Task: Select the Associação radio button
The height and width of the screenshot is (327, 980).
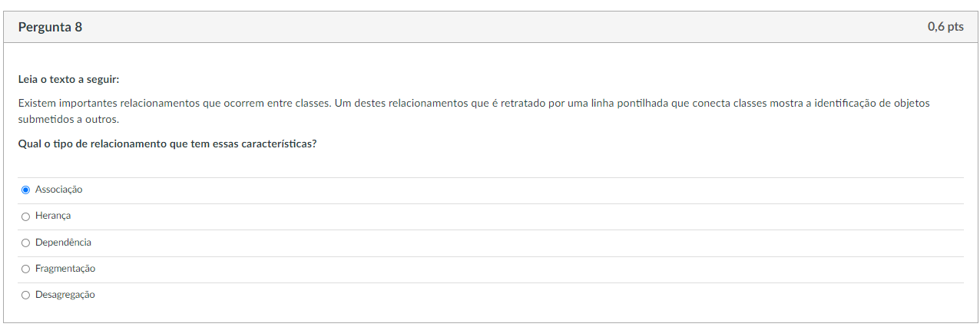Action: click(x=26, y=190)
